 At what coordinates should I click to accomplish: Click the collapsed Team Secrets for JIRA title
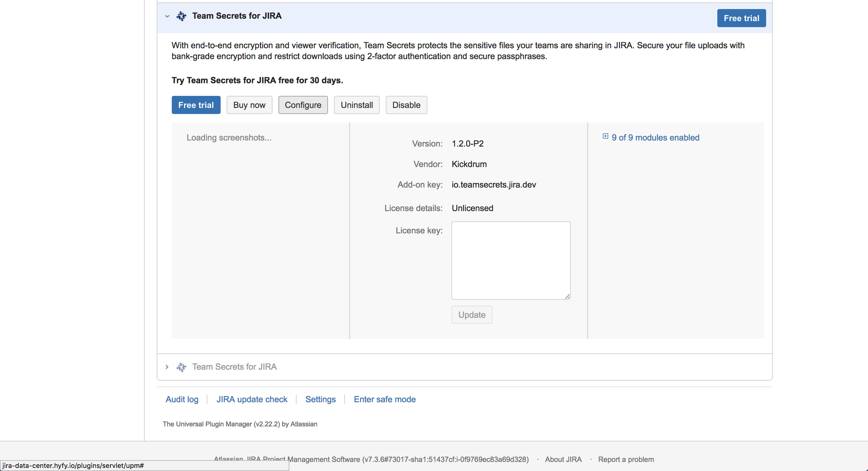pos(234,367)
